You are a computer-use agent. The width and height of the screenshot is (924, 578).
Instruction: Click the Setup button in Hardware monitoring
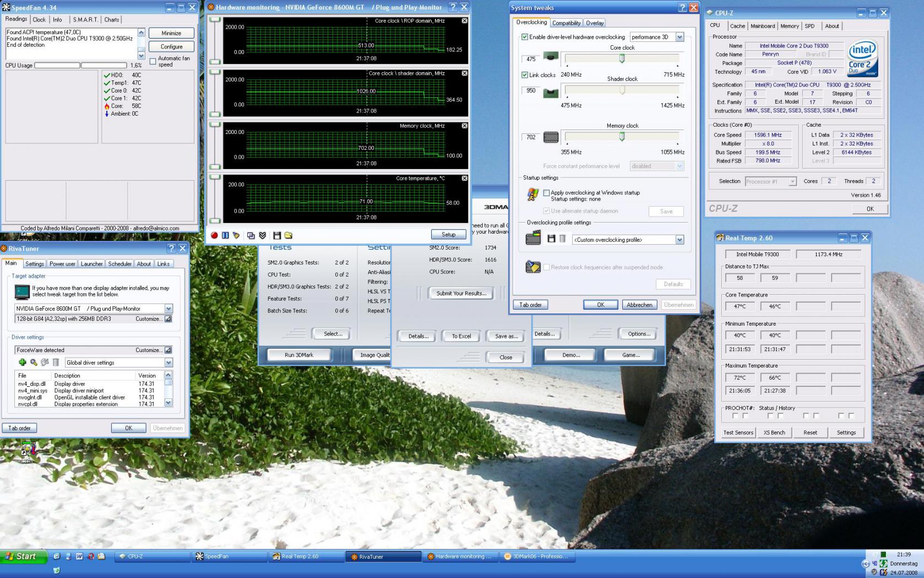[x=448, y=235]
